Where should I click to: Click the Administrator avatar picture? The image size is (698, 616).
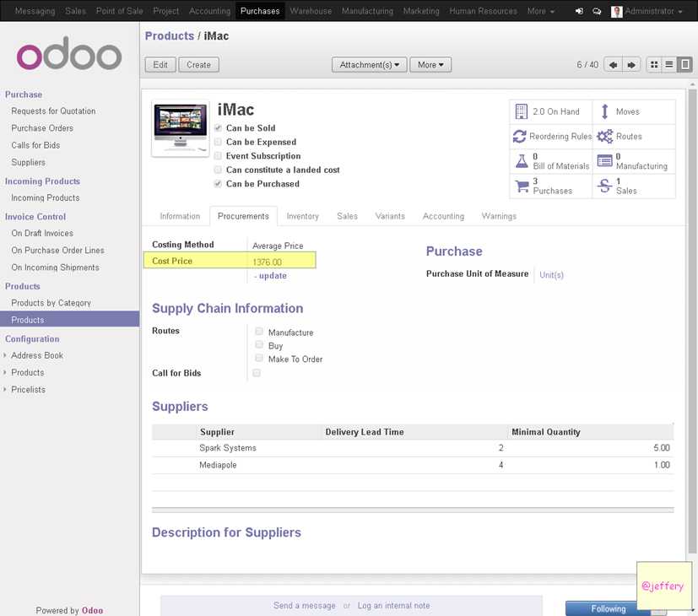[616, 11]
